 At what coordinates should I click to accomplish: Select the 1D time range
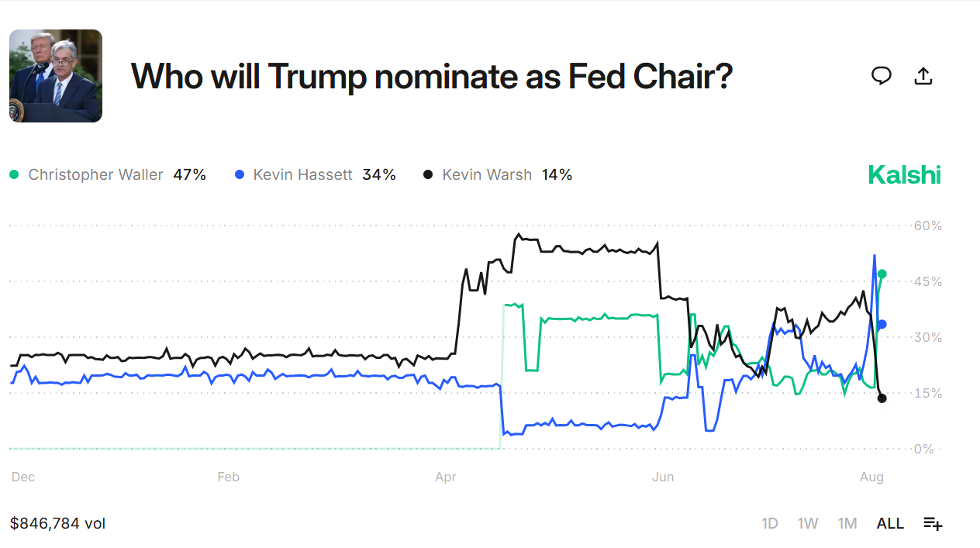click(x=769, y=524)
